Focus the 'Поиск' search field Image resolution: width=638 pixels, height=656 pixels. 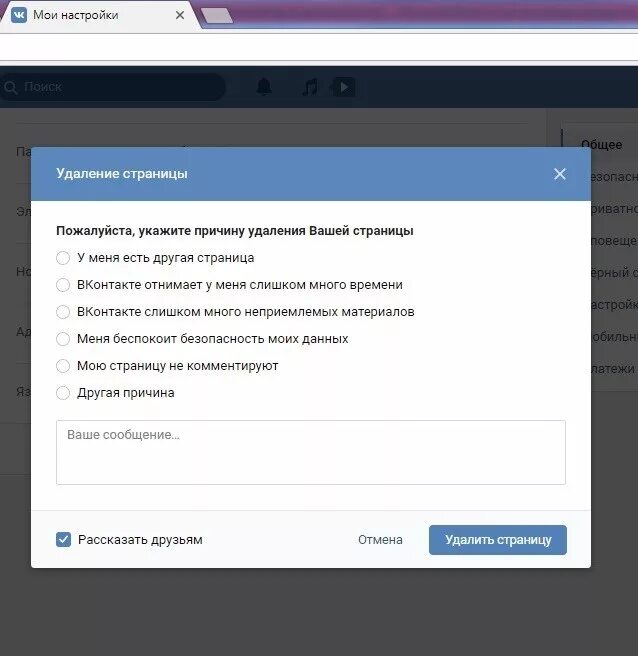[113, 87]
